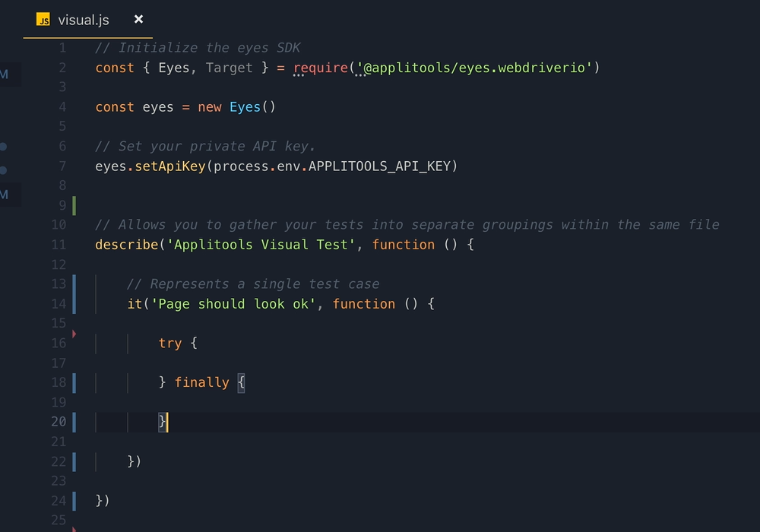
Task: Click the green added-line marker at line 9
Action: click(74, 205)
